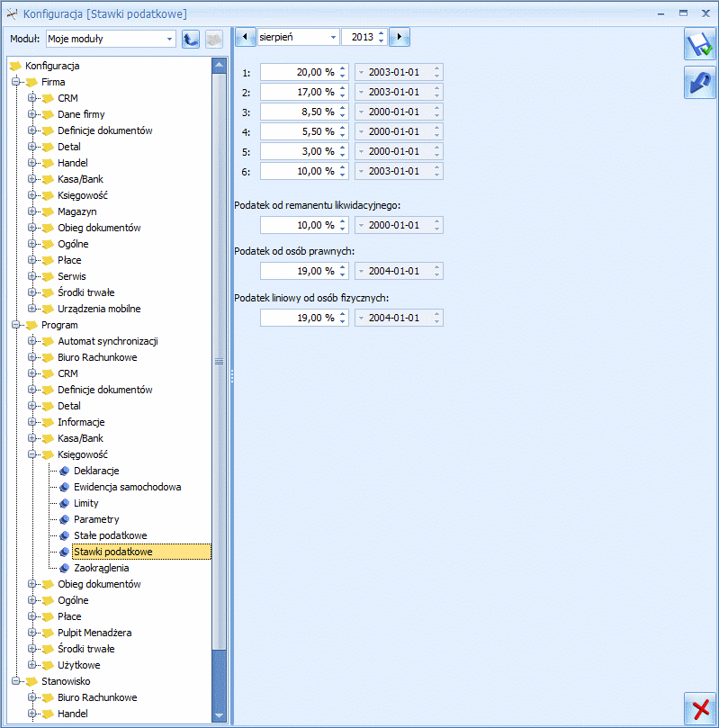
Task: Click spinner for rate 6 percentage
Action: [343, 171]
